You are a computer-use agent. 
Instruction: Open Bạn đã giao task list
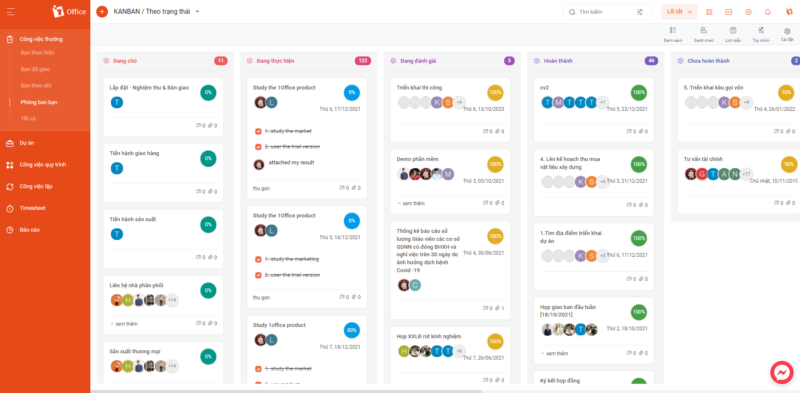click(35, 69)
